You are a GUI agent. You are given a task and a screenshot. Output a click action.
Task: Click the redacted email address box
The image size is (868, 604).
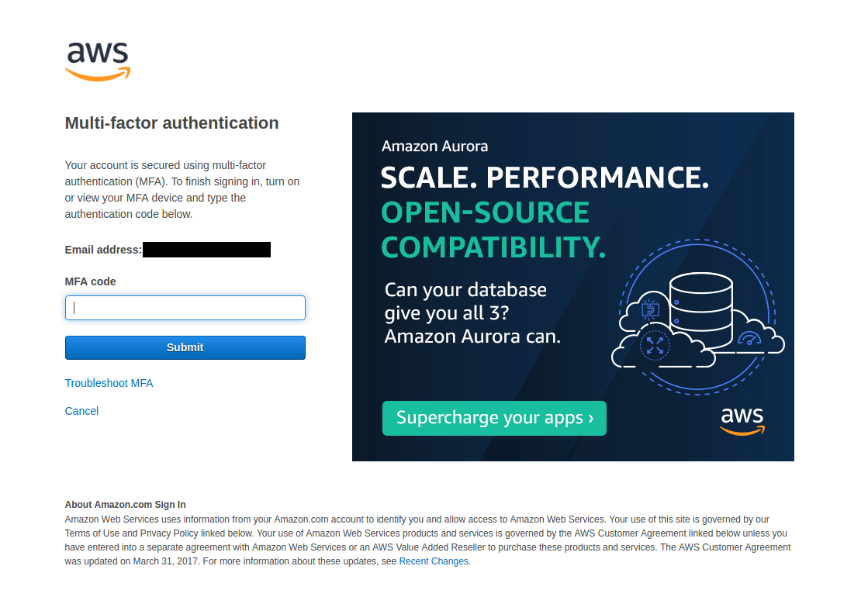[206, 250]
